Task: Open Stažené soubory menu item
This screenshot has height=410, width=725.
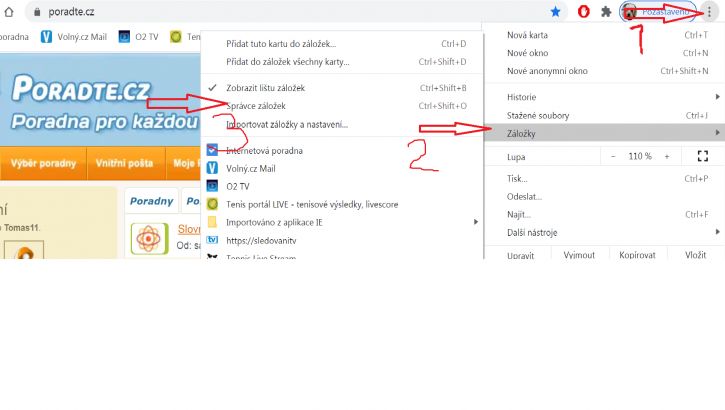Action: (x=604, y=116)
